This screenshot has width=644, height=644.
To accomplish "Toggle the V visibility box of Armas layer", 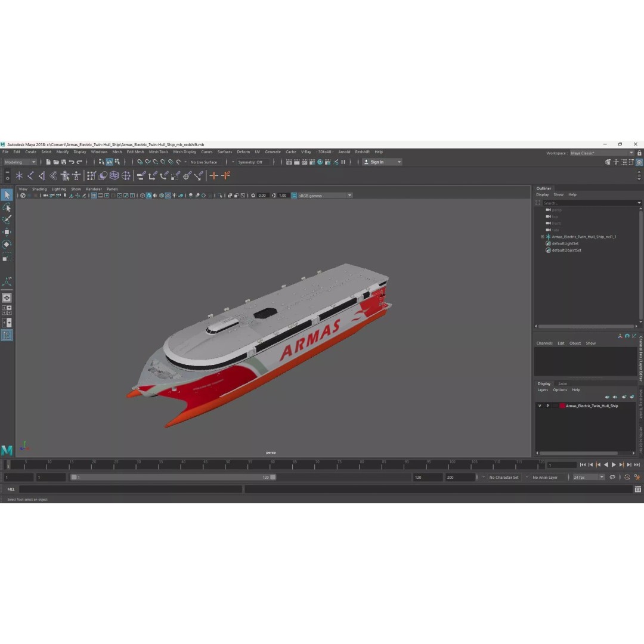I will tap(540, 406).
